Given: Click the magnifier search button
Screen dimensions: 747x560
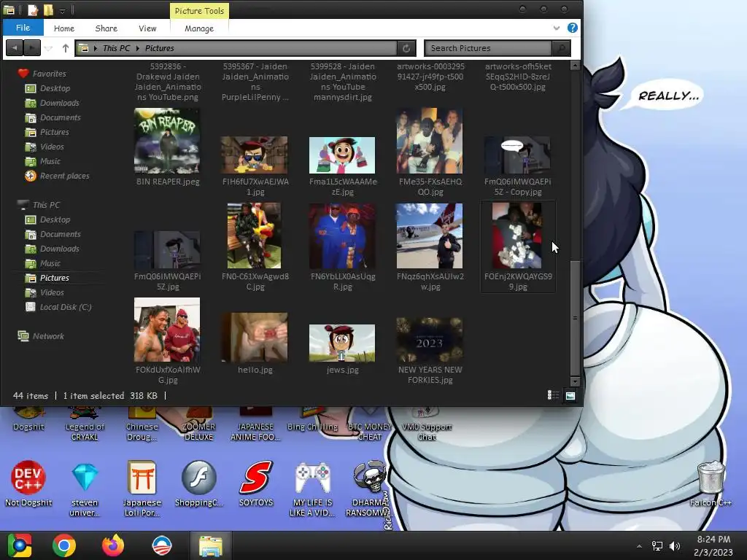Looking at the screenshot, I should tap(561, 48).
